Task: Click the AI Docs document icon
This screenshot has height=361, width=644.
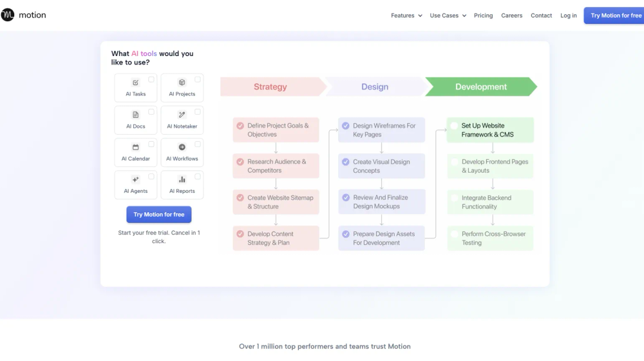Action: tap(135, 115)
